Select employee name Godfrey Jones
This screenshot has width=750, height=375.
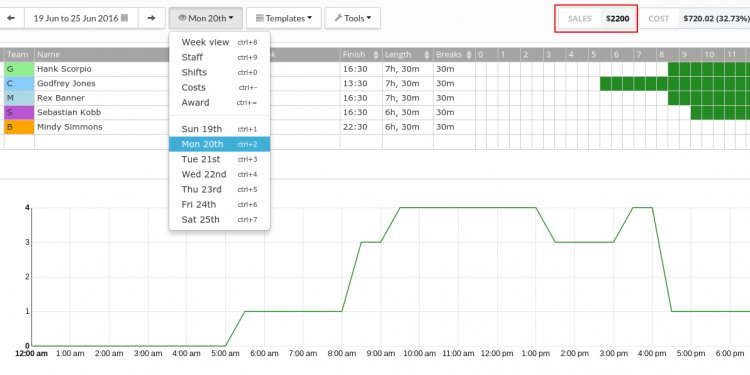(66, 84)
